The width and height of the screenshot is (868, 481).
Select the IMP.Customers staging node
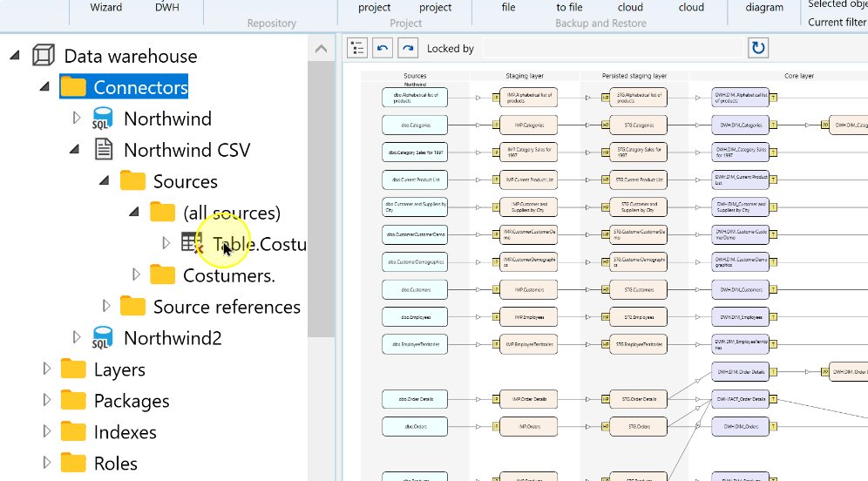point(528,289)
